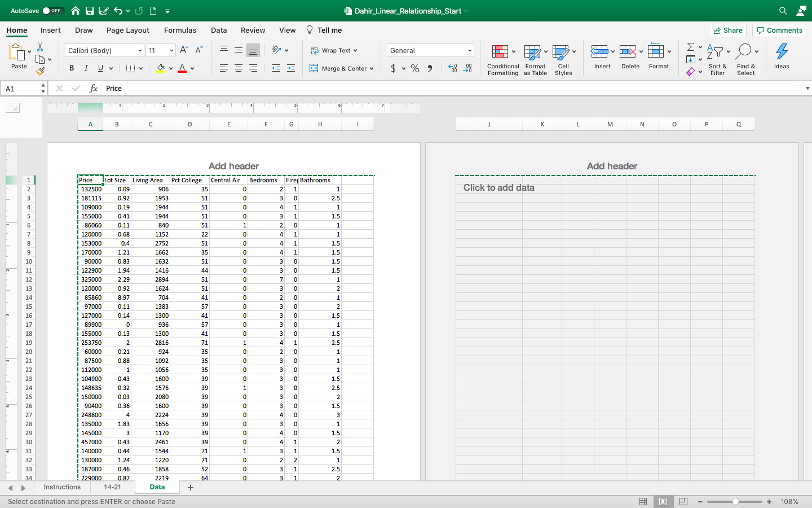Image resolution: width=812 pixels, height=508 pixels.
Task: Switch to the Page Layout ribbon tab
Action: (x=128, y=30)
